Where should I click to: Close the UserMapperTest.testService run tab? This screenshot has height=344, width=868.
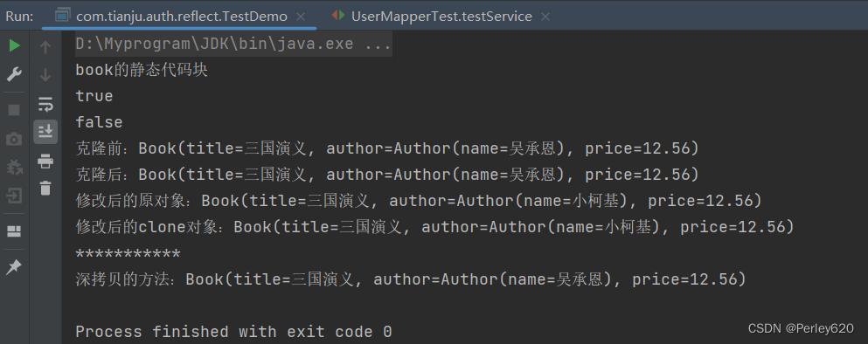[545, 17]
